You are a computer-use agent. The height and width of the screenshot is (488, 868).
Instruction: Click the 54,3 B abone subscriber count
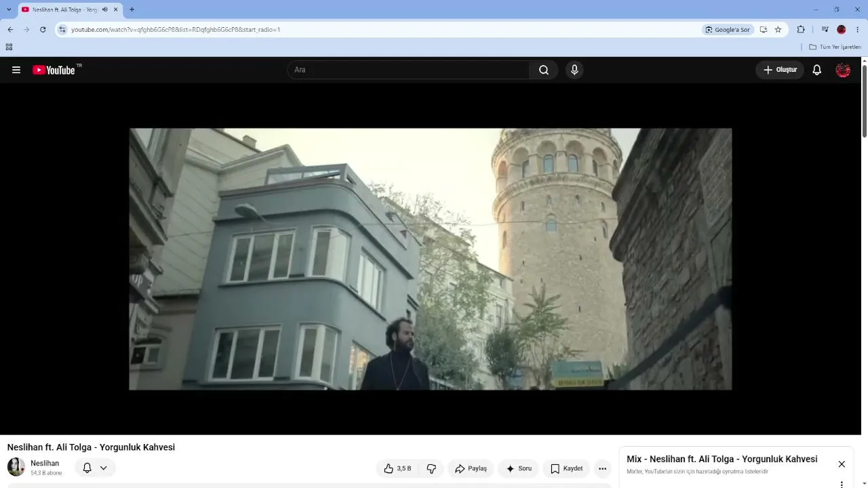[x=46, y=473]
